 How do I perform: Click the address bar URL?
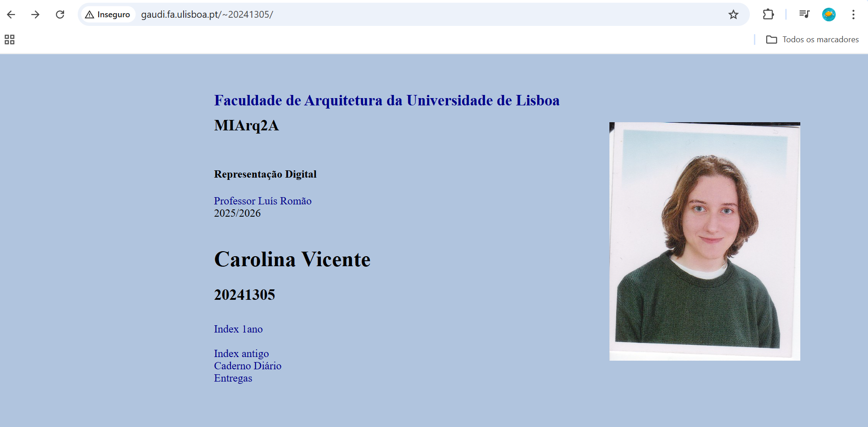point(207,15)
